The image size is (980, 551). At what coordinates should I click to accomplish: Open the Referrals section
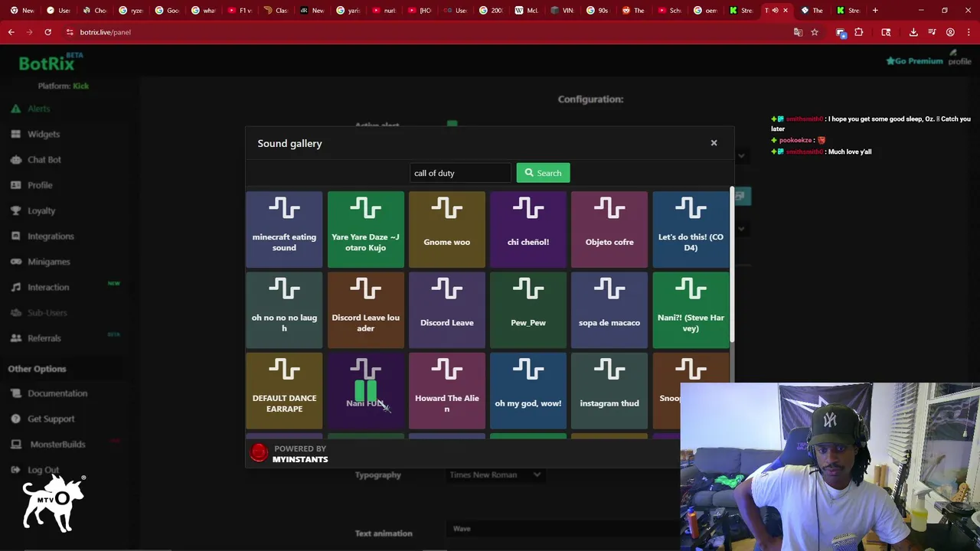pos(44,338)
